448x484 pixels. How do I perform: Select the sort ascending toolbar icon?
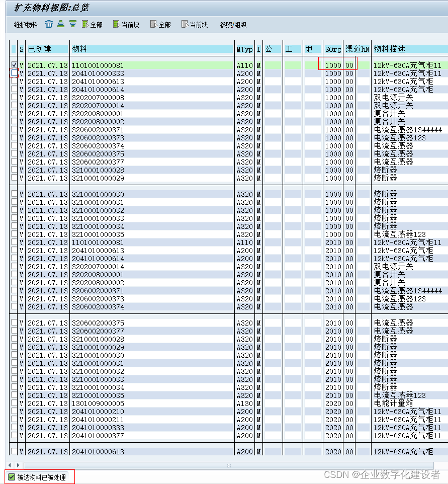[x=60, y=24]
